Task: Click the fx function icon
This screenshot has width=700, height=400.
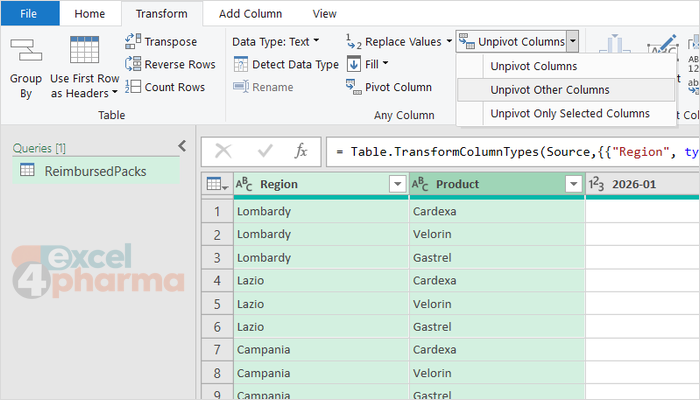Action: pos(301,151)
